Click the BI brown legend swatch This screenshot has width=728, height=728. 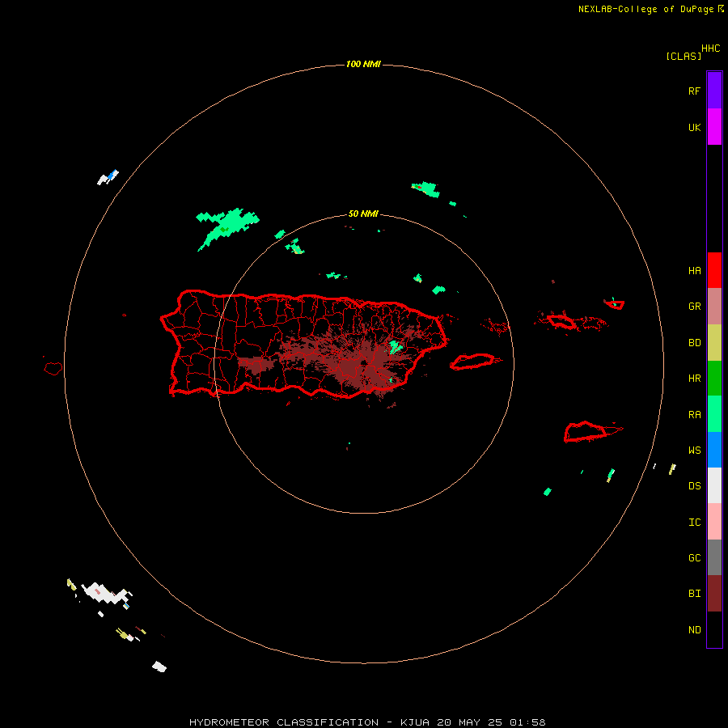coord(714,594)
